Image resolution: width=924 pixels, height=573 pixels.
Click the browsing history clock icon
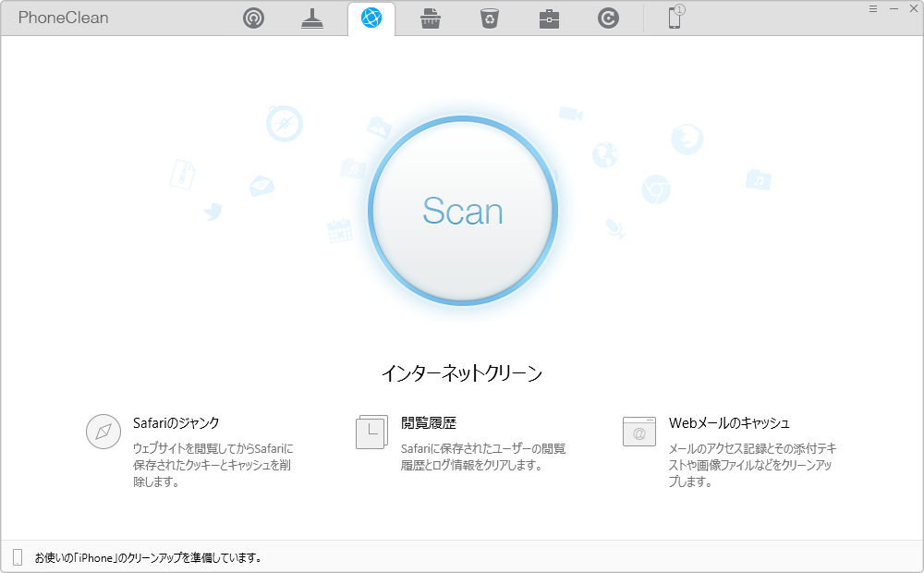[x=371, y=433]
